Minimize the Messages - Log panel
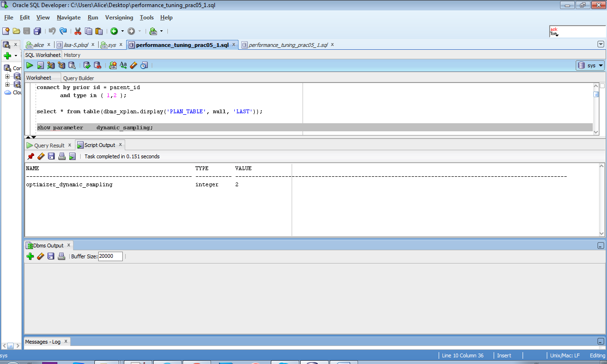 600,341
